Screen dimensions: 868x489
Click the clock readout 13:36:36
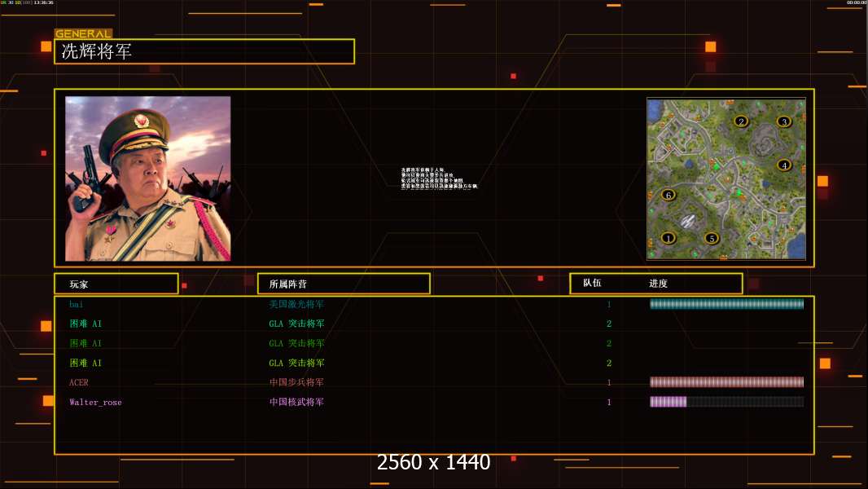44,2
